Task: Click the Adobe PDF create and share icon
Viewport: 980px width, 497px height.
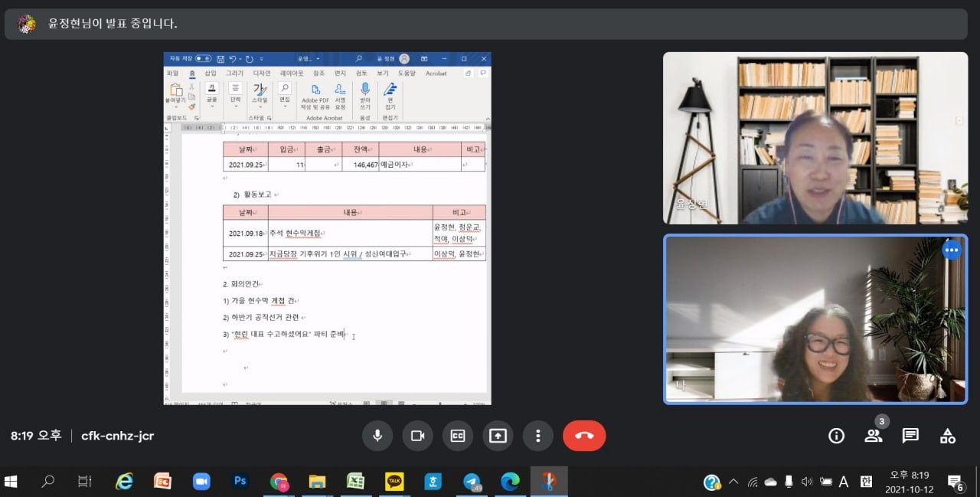Action: click(315, 90)
